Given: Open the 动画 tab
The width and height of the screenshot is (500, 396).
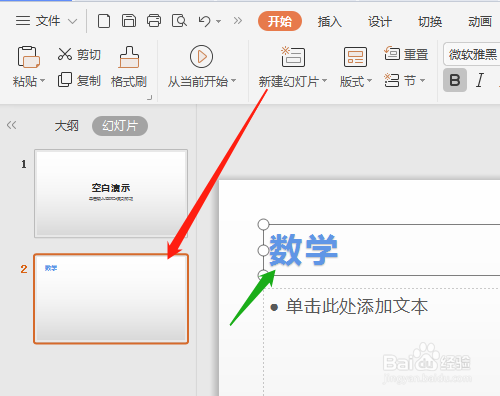Looking at the screenshot, I should click(480, 22).
